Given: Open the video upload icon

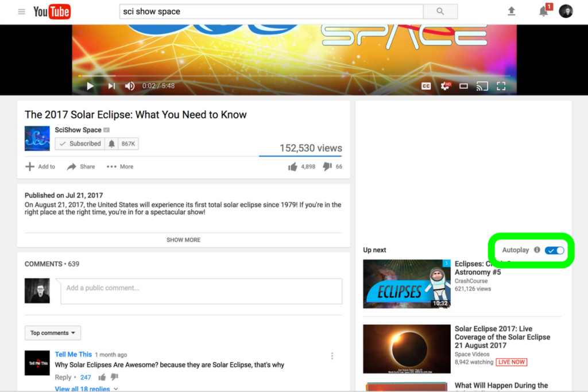Looking at the screenshot, I should [511, 11].
